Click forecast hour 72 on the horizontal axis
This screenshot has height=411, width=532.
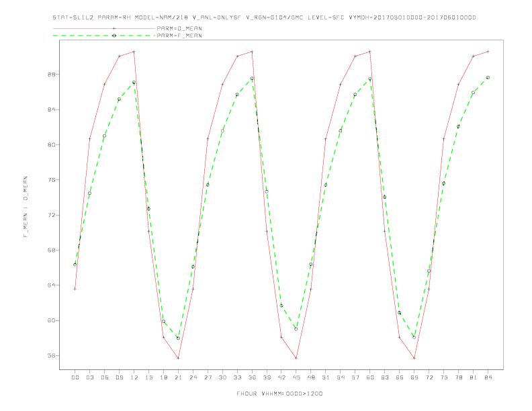(429, 377)
